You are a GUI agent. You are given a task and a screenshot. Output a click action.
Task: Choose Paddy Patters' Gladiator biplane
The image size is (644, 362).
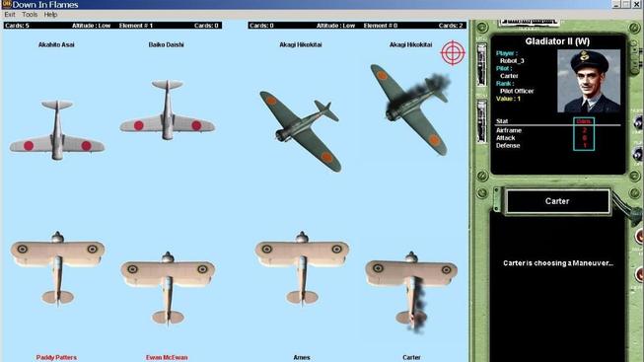[x=57, y=269]
